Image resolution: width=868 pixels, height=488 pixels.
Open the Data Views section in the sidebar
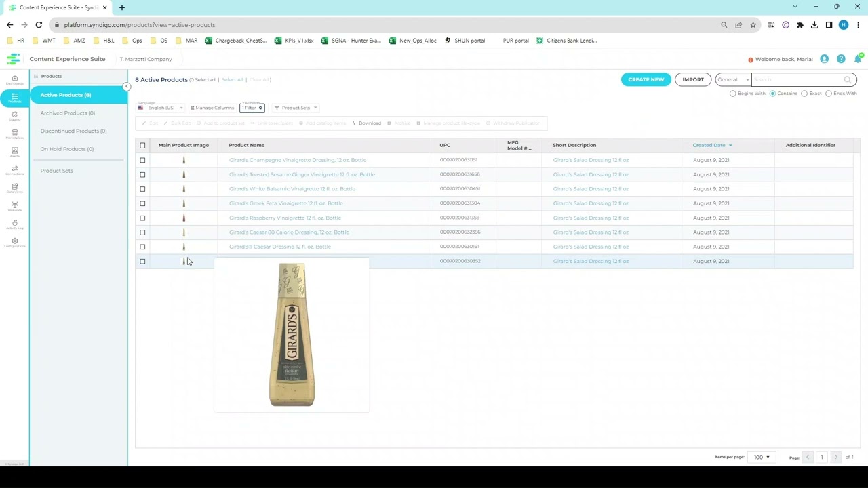tap(14, 188)
